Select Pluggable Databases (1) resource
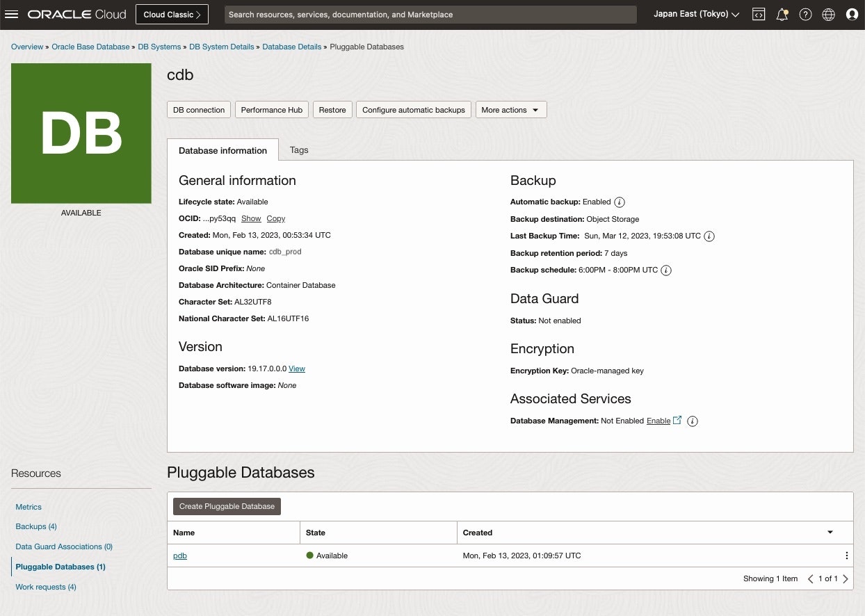 (60, 567)
